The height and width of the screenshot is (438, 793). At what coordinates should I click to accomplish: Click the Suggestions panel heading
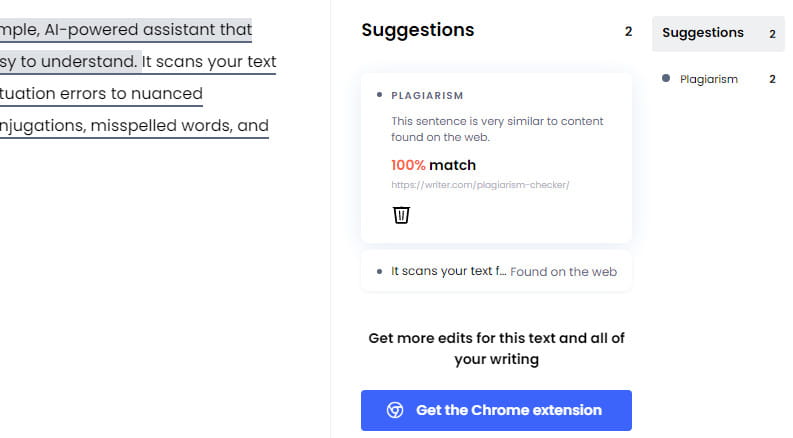click(x=418, y=30)
